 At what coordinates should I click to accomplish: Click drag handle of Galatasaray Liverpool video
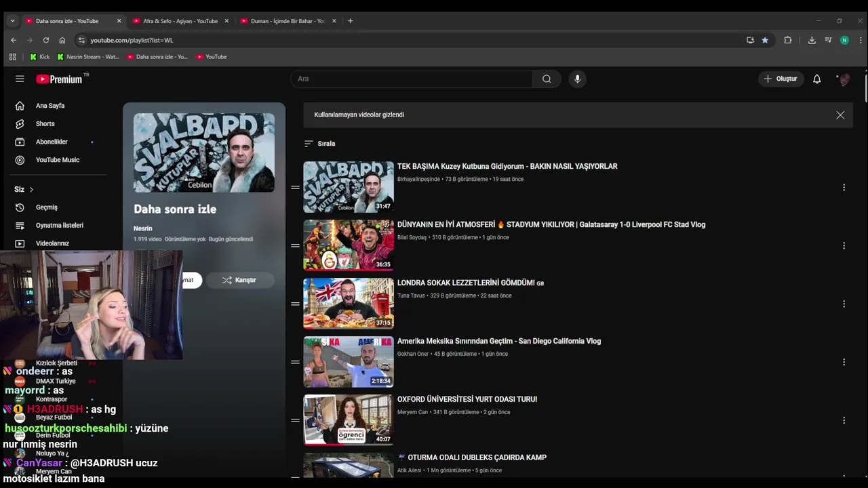(295, 245)
